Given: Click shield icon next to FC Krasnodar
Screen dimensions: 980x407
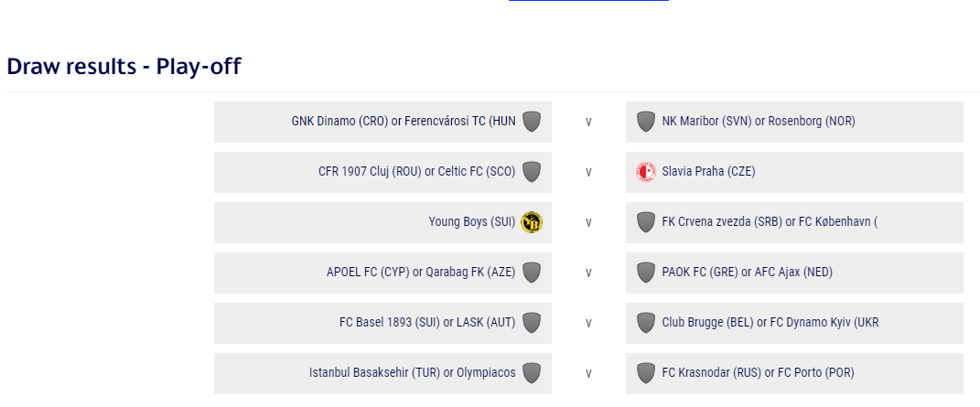Looking at the screenshot, I should [x=646, y=373].
